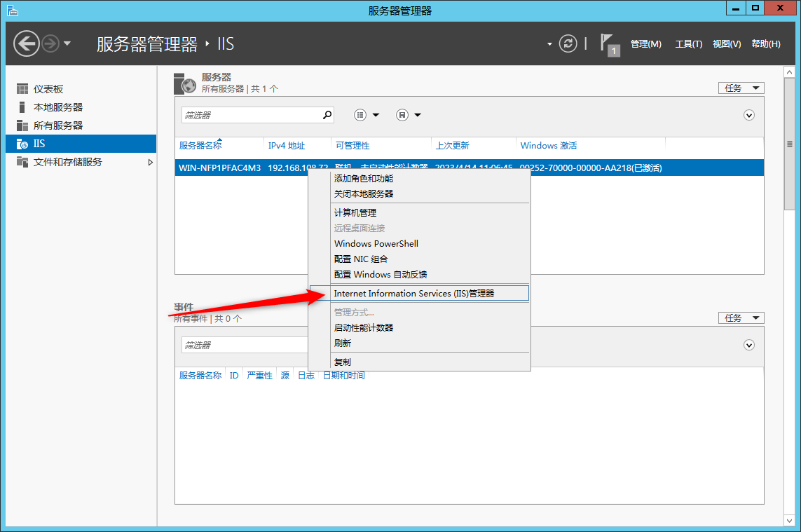Sort events by 日志 column
The height and width of the screenshot is (532, 801).
click(x=306, y=376)
